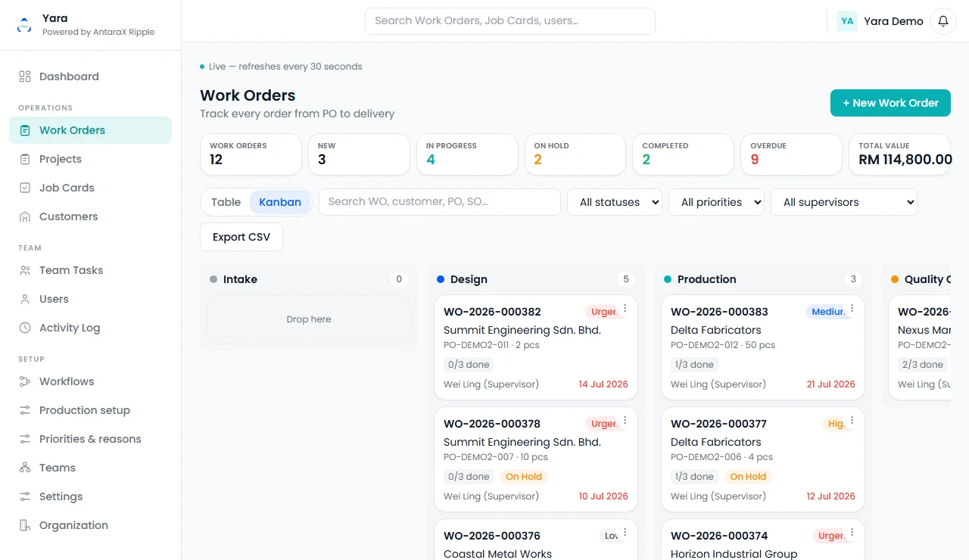Open Settings from sidebar
Viewport: 969px width, 560px height.
(x=91, y=496)
